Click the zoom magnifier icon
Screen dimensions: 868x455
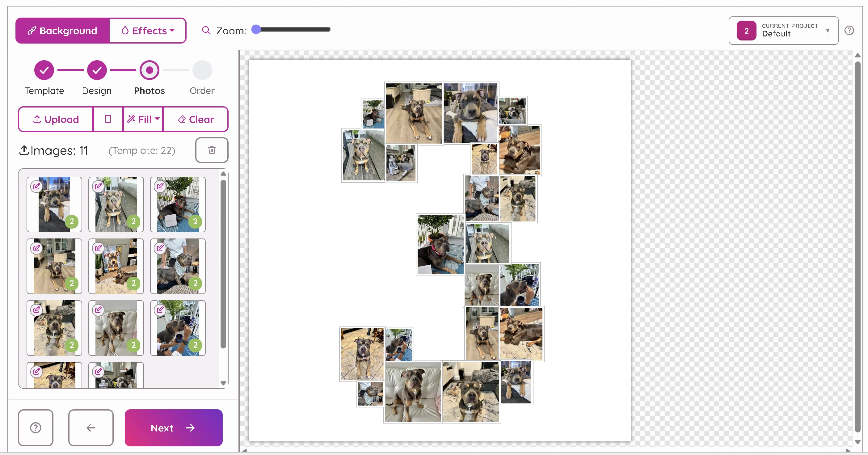click(x=206, y=31)
